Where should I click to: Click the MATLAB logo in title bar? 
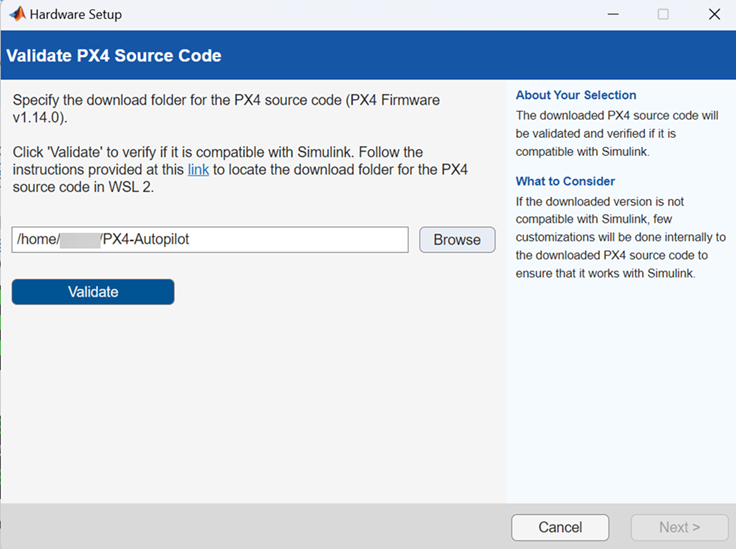tap(17, 15)
